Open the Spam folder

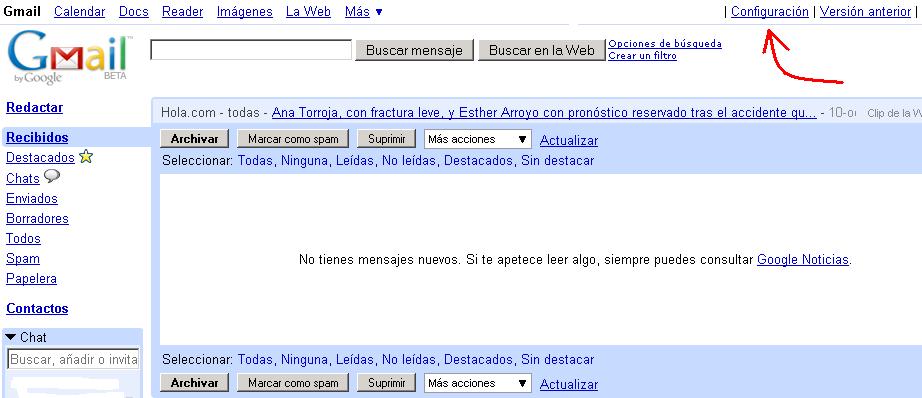tap(22, 258)
